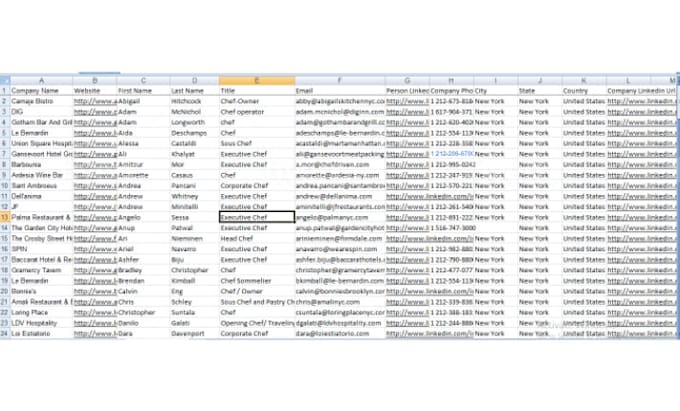Select column F header
The width and height of the screenshot is (680, 411).
pos(340,81)
